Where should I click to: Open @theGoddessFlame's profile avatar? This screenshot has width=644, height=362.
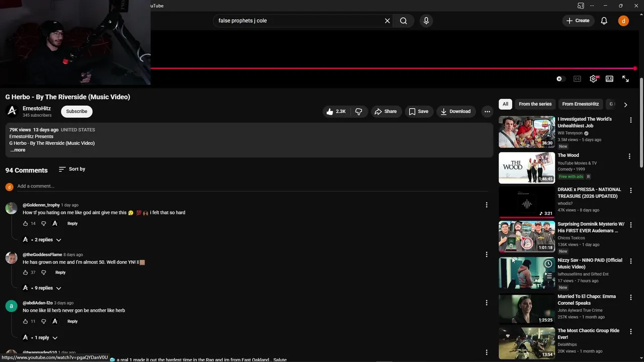click(x=11, y=258)
